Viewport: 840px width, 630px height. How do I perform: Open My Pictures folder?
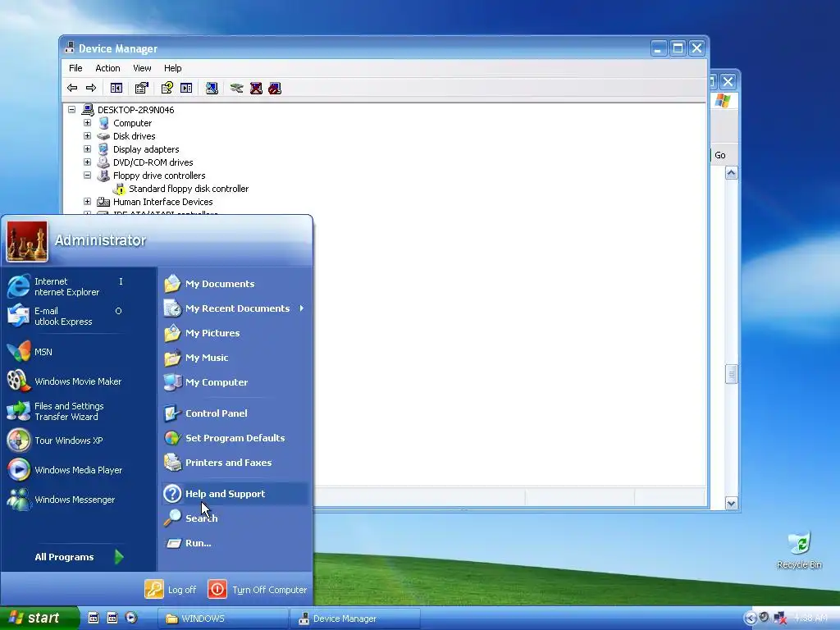pyautogui.click(x=235, y=333)
